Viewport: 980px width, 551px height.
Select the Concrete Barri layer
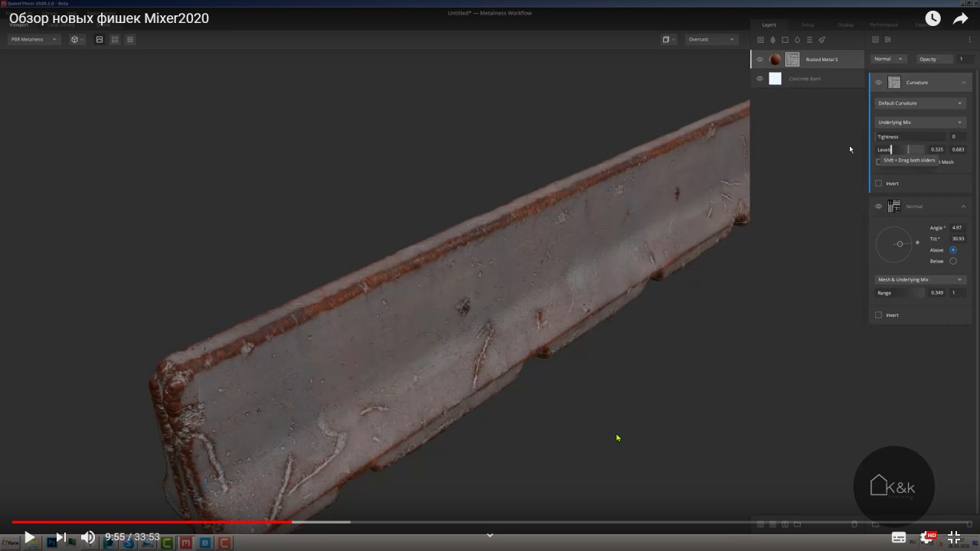[x=805, y=79]
